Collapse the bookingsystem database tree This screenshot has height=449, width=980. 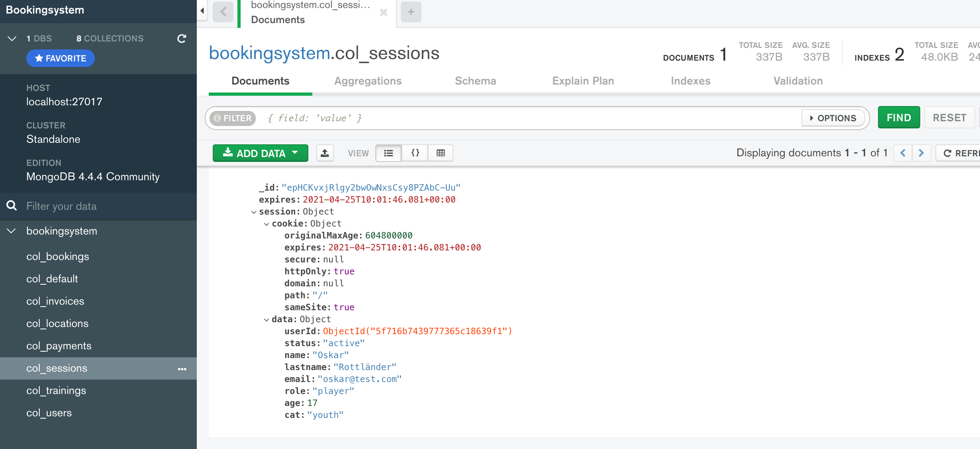click(12, 231)
